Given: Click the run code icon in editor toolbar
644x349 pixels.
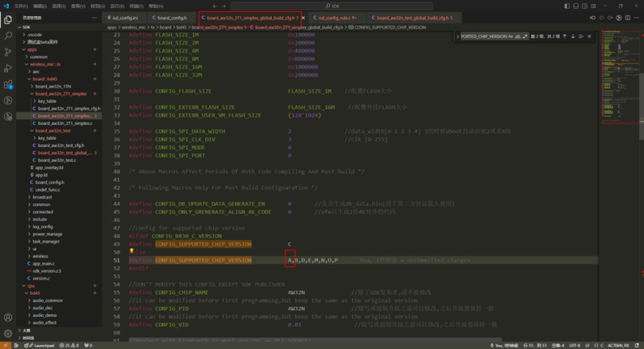Looking at the screenshot, I should click(619, 17).
